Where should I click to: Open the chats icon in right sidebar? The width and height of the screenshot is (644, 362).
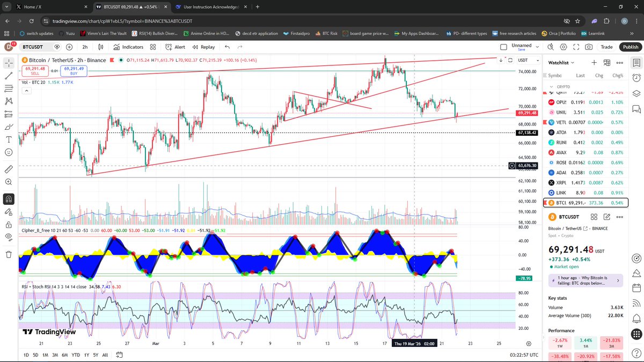[x=636, y=108]
